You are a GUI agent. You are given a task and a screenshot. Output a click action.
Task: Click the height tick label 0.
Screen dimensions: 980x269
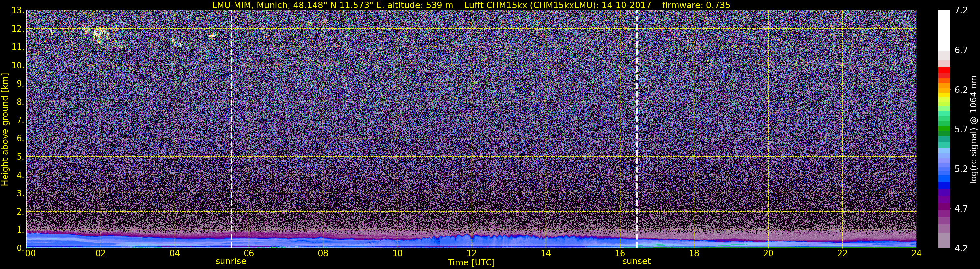click(x=20, y=248)
